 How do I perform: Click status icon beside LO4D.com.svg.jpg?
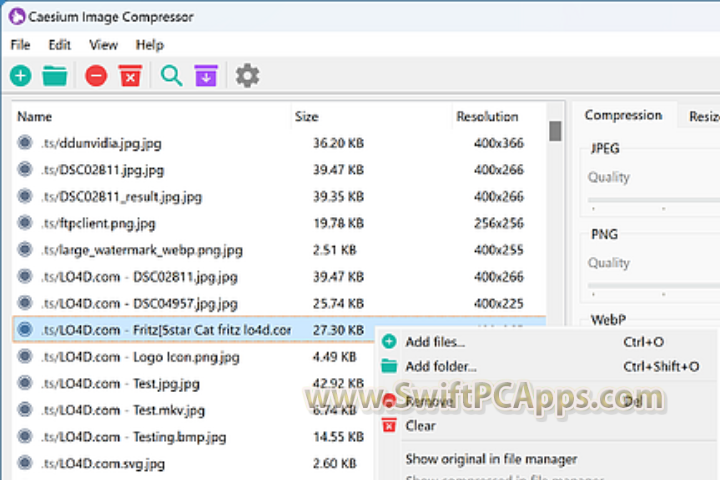[x=25, y=463]
